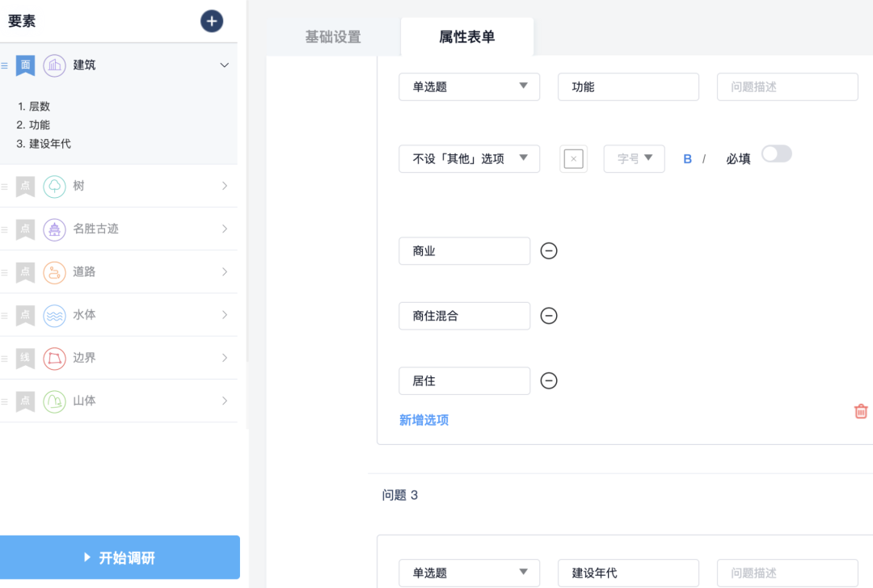
Task: Click the clear format X box icon
Action: [573, 158]
